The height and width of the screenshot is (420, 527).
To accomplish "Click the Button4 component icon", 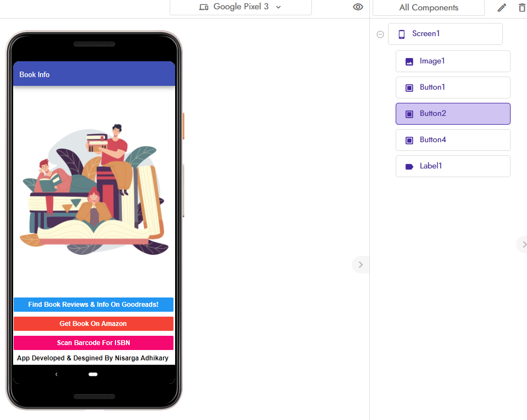I will [x=409, y=140].
